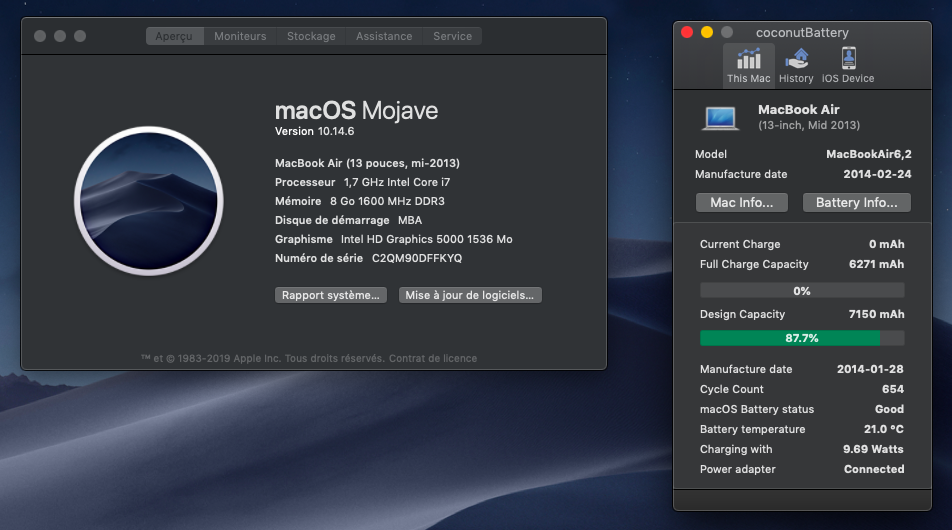Close the coconutBattery window

tap(687, 32)
